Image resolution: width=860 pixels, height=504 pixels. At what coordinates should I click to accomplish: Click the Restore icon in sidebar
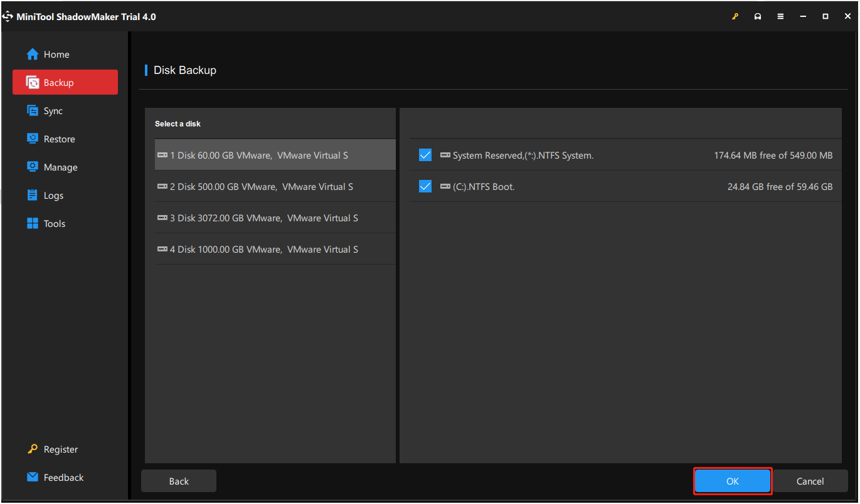[x=33, y=139]
